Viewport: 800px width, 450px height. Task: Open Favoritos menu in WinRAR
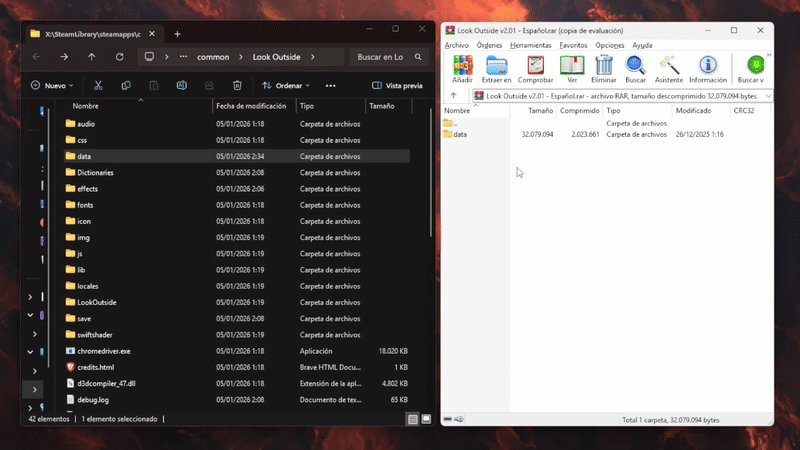pyautogui.click(x=573, y=45)
